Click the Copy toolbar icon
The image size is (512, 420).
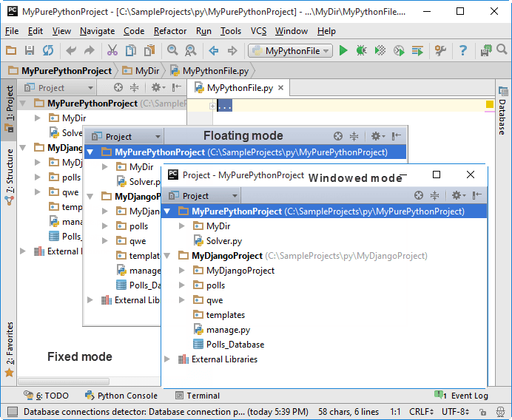tap(131, 50)
